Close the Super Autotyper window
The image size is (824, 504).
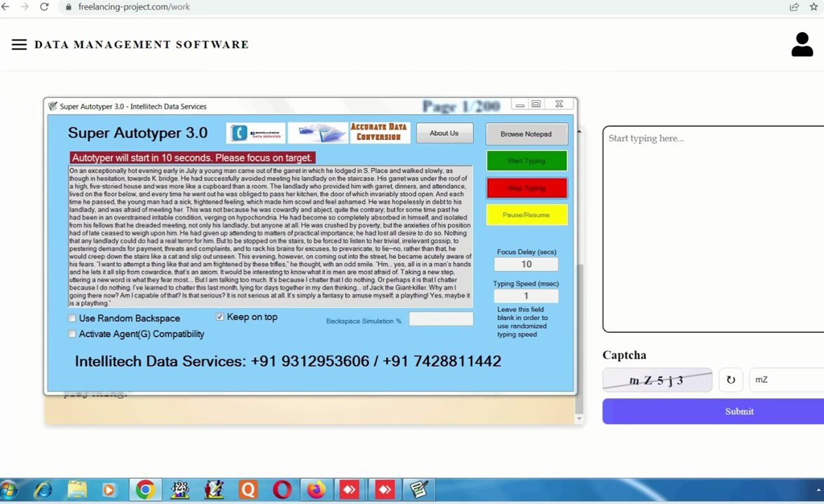tap(559, 104)
